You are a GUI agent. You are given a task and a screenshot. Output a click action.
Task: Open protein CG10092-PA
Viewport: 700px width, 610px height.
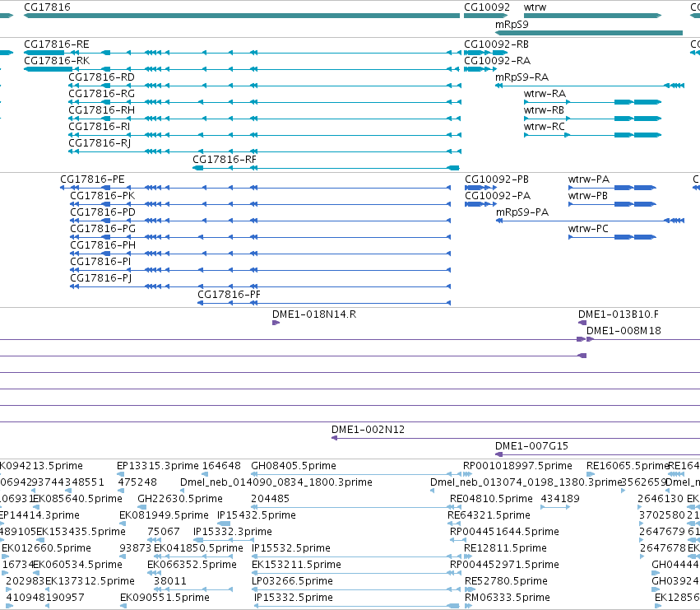pyautogui.click(x=498, y=196)
